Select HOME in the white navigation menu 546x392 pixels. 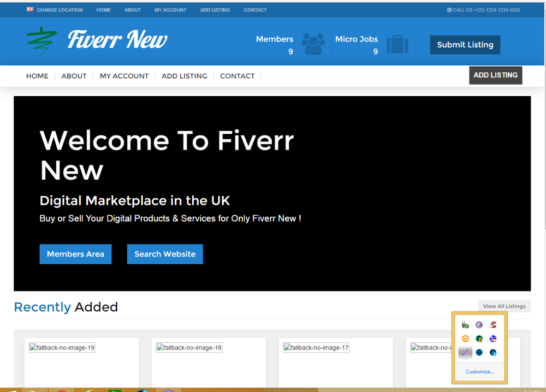pos(37,76)
